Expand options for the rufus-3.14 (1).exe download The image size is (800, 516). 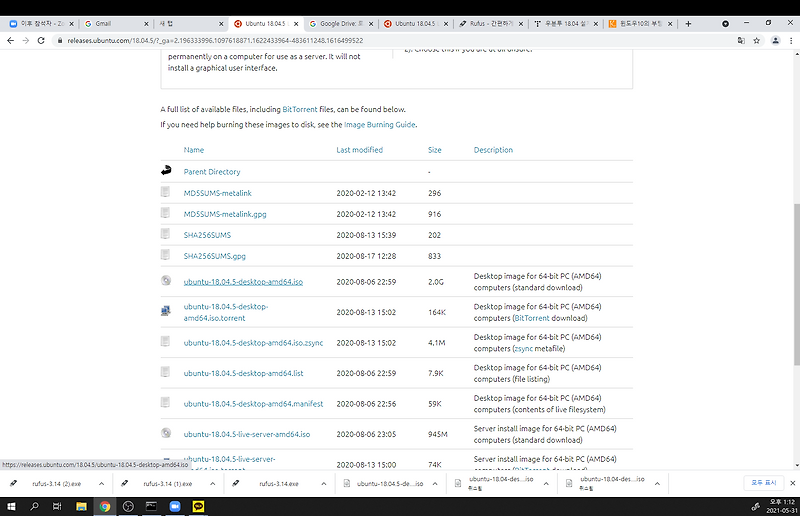(212, 484)
